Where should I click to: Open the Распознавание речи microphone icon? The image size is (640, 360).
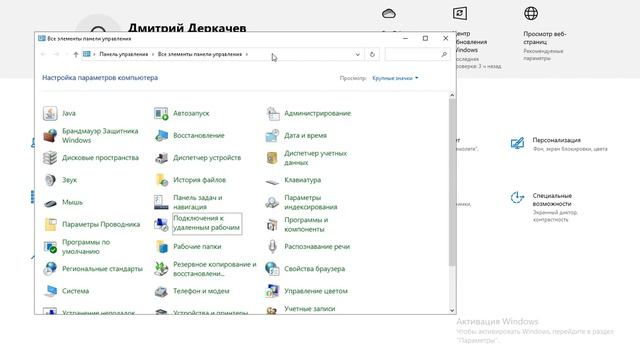click(272, 247)
